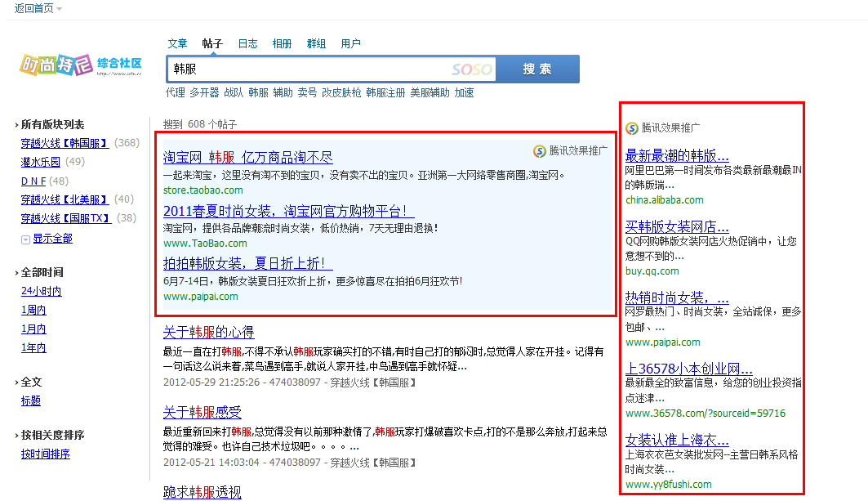The image size is (868, 501).
Task: Open the right-side ad 热销时尚女装
Action: (x=677, y=297)
